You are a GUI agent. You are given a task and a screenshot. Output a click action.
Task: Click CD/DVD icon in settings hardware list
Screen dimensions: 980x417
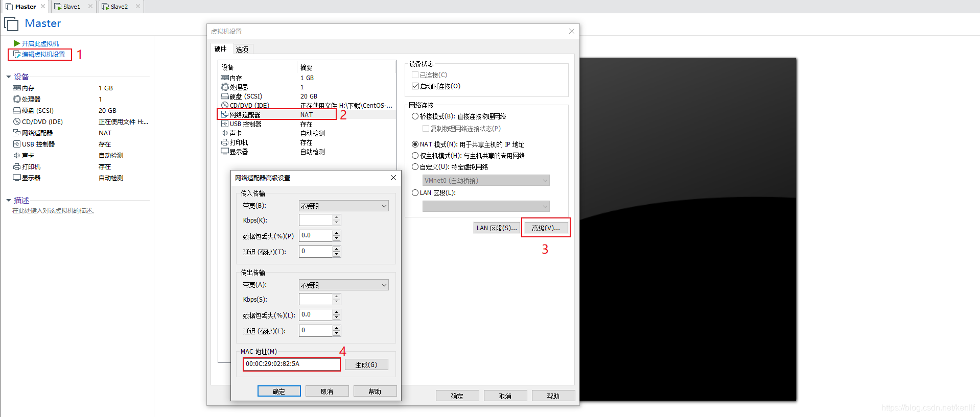[x=225, y=105]
